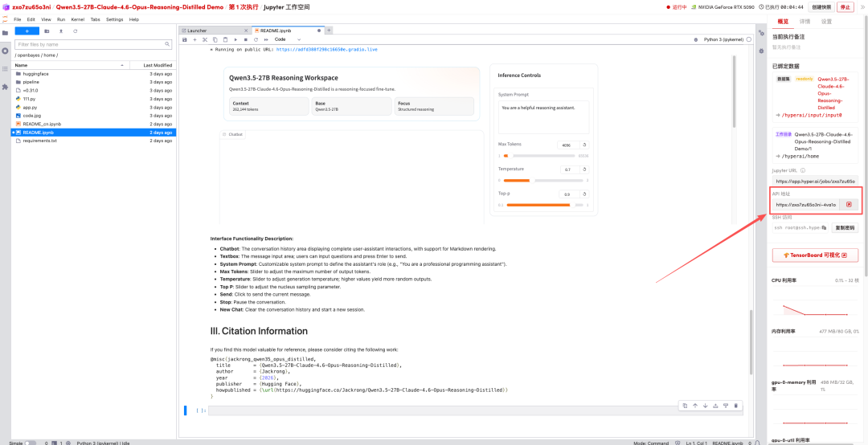
Task: Click the cut cell scissors icon
Action: 204,39
